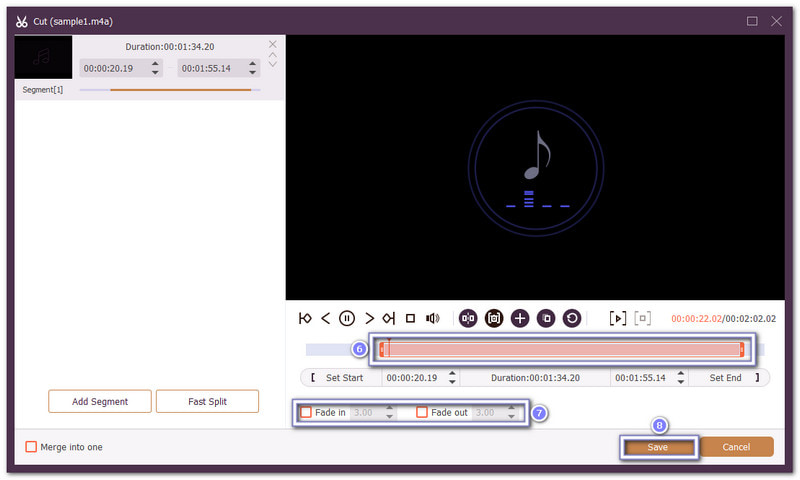Select the Segment[1] audio thumbnail
The width and height of the screenshot is (800, 480).
coord(43,57)
